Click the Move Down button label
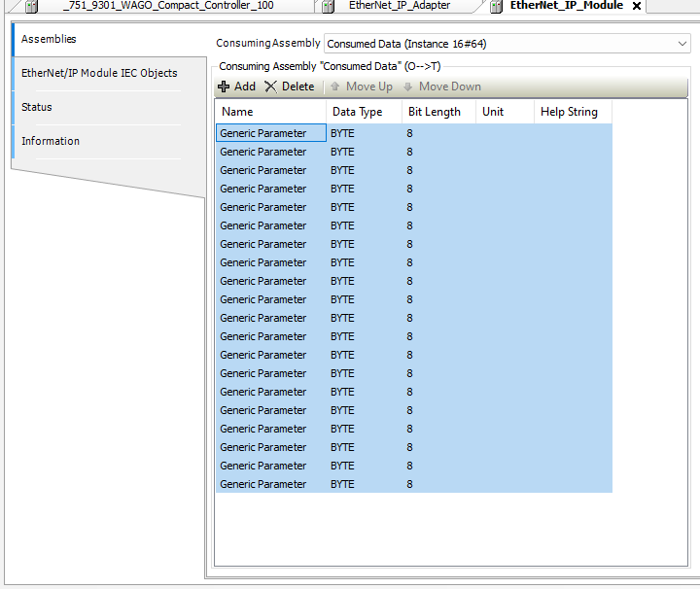The height and width of the screenshot is (589, 700). (x=450, y=87)
